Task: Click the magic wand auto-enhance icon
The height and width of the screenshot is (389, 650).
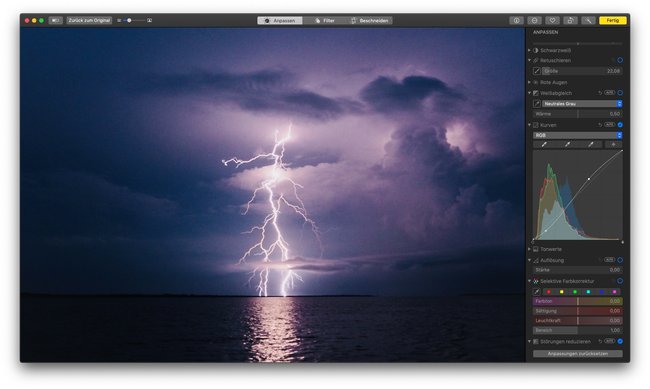Action: [x=588, y=20]
